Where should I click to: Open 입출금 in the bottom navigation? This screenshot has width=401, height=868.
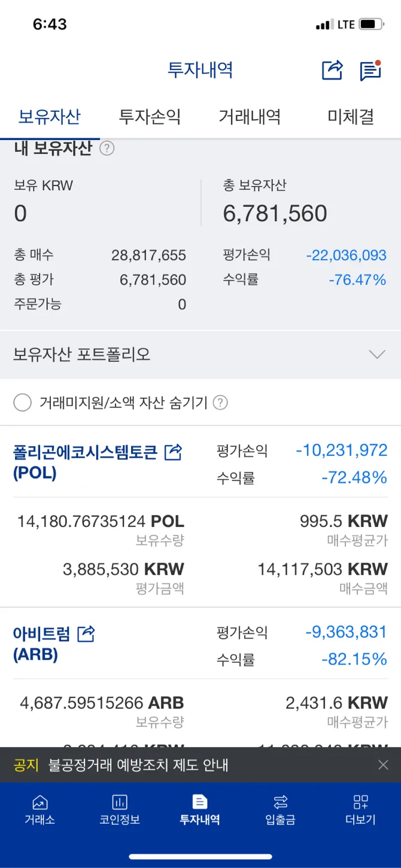[280, 809]
